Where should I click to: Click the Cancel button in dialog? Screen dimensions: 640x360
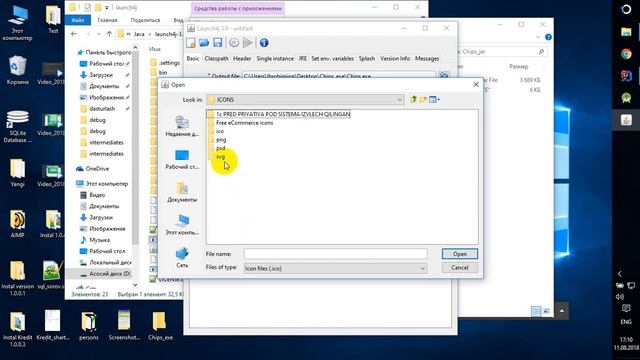(460, 268)
